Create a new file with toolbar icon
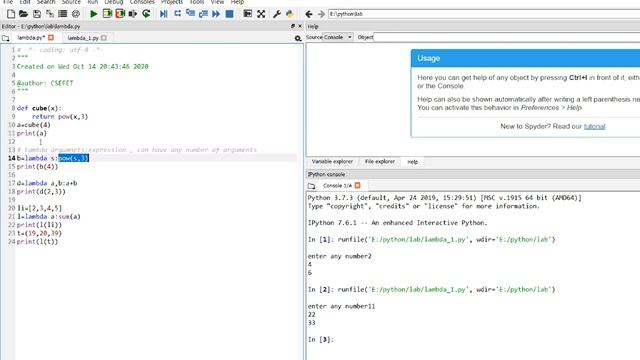Image resolution: width=640 pixels, height=360 pixels. coord(11,14)
